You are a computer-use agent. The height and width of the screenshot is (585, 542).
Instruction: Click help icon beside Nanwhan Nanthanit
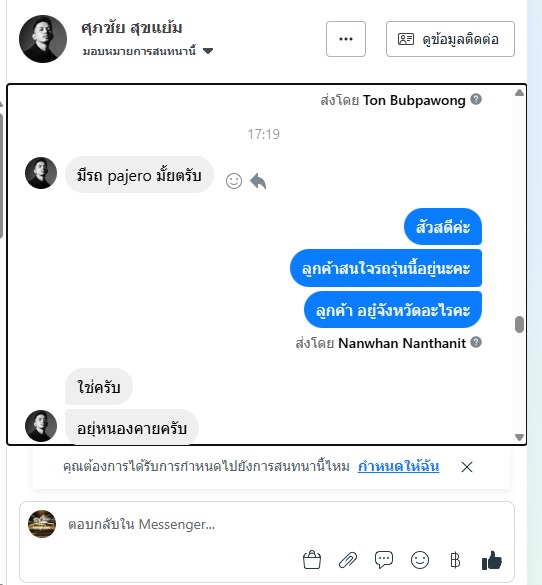click(476, 342)
